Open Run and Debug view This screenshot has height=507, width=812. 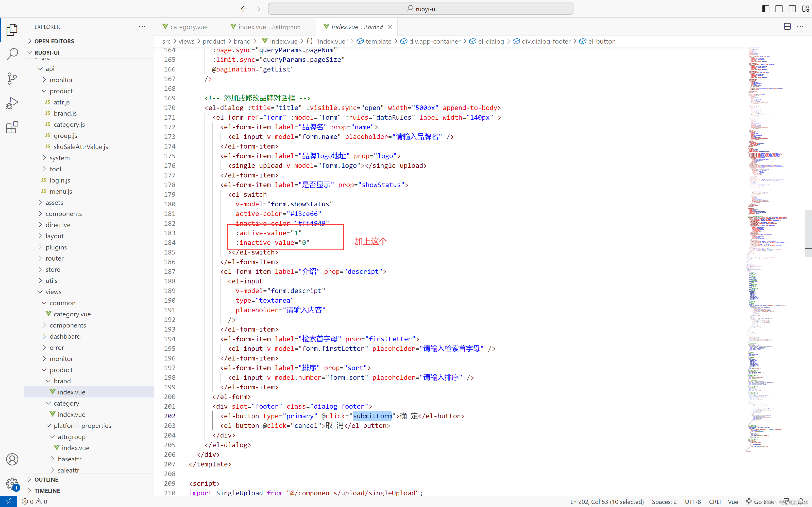click(x=12, y=103)
